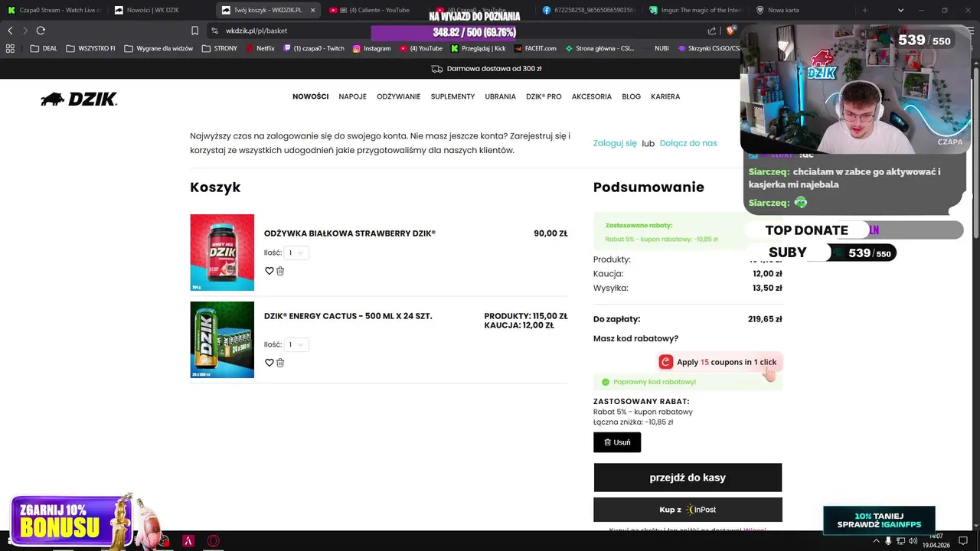The width and height of the screenshot is (980, 551).
Task: Open SUPLEMENTY menu item
Action: click(x=452, y=96)
